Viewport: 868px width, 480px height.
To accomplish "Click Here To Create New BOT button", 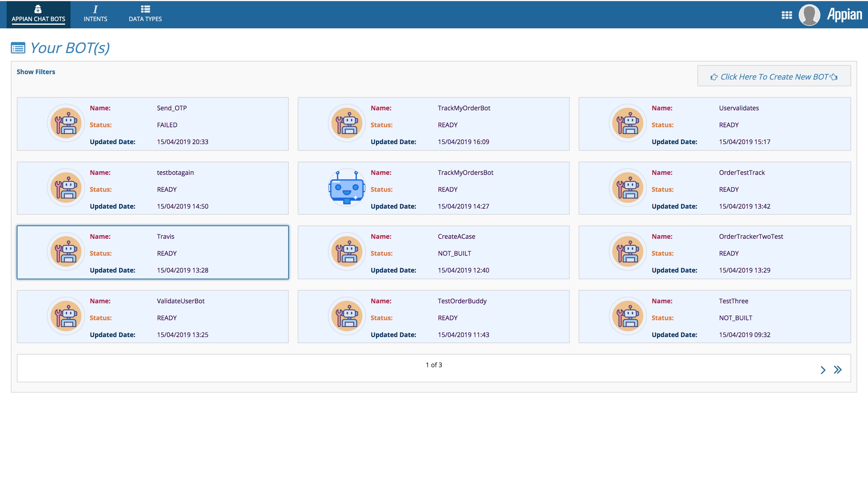I will click(774, 77).
